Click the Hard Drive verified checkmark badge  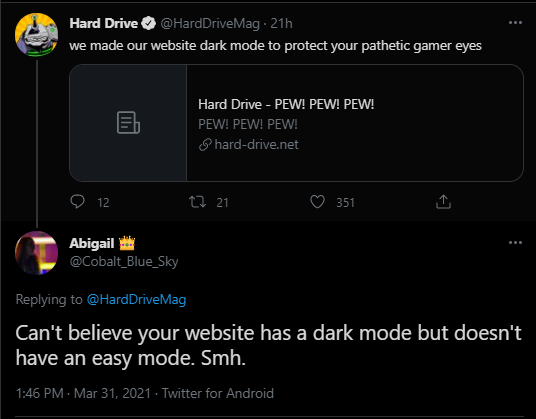pyautogui.click(x=148, y=24)
